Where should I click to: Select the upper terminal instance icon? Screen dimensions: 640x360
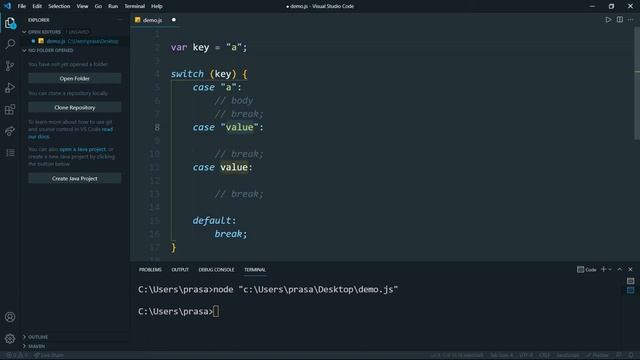point(631,281)
